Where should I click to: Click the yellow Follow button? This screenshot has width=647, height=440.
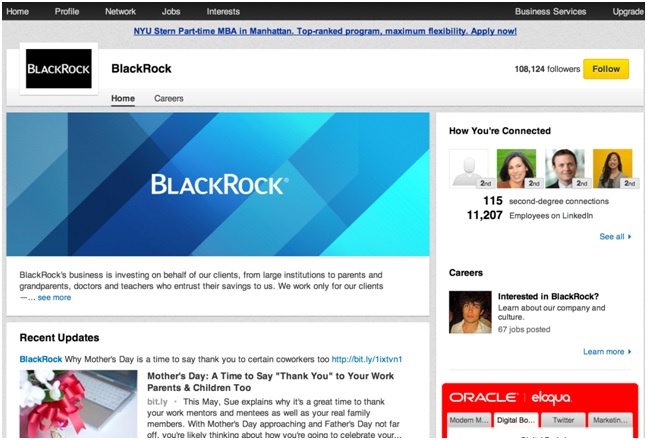click(606, 69)
